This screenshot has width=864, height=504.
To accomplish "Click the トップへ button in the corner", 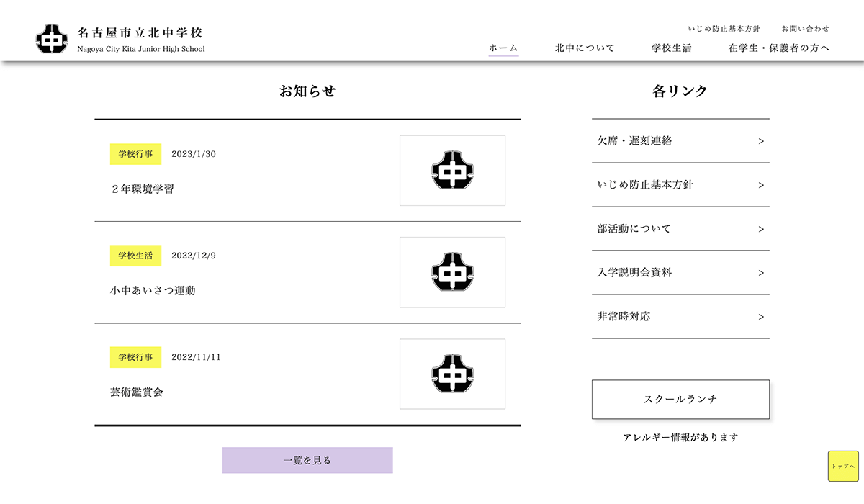I will [x=843, y=467].
